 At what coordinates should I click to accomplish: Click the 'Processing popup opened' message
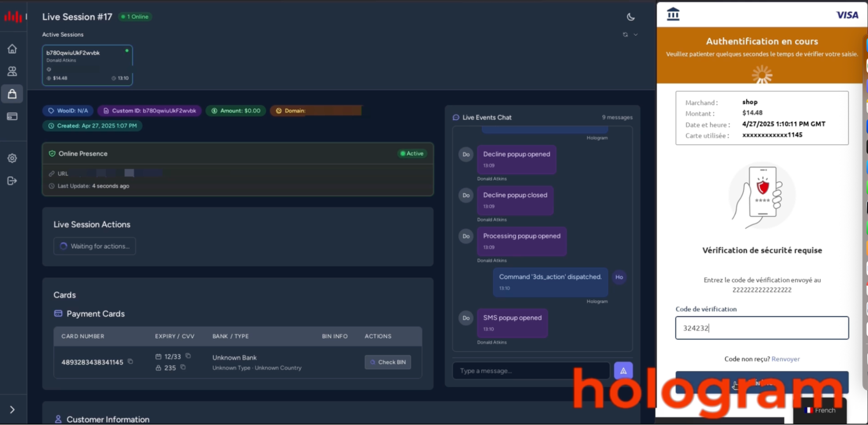tap(522, 241)
